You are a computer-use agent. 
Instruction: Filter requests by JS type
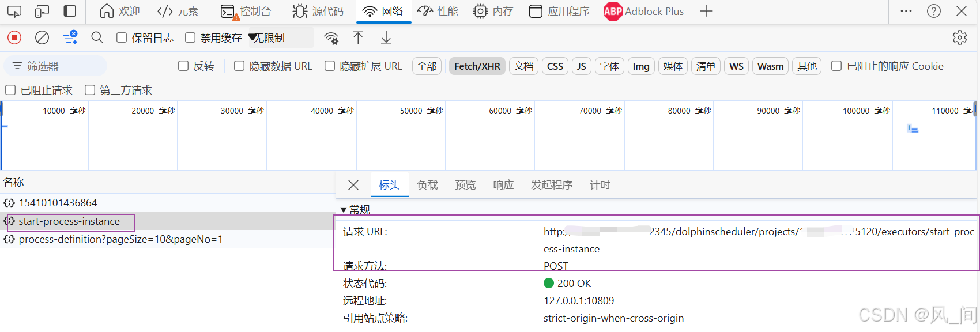(581, 66)
